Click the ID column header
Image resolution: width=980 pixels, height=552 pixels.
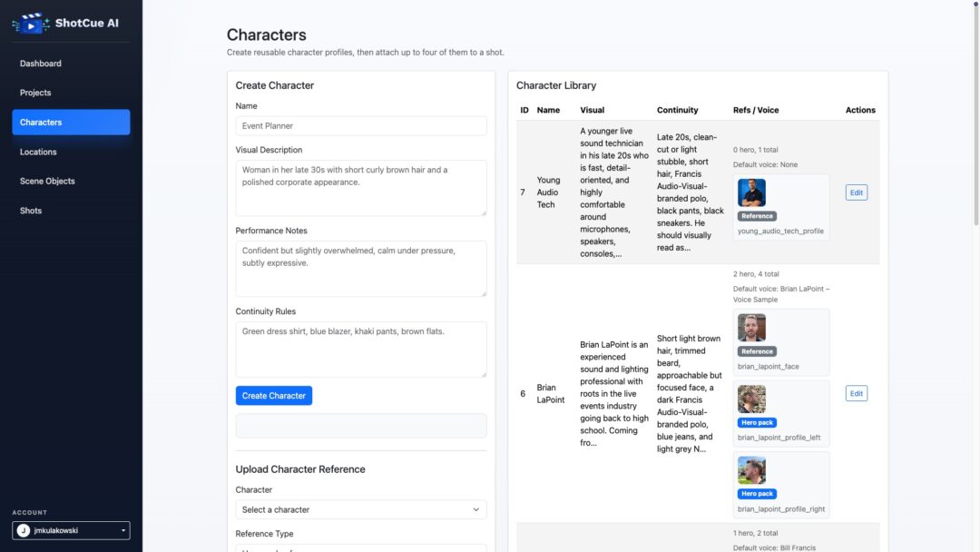[x=524, y=110]
